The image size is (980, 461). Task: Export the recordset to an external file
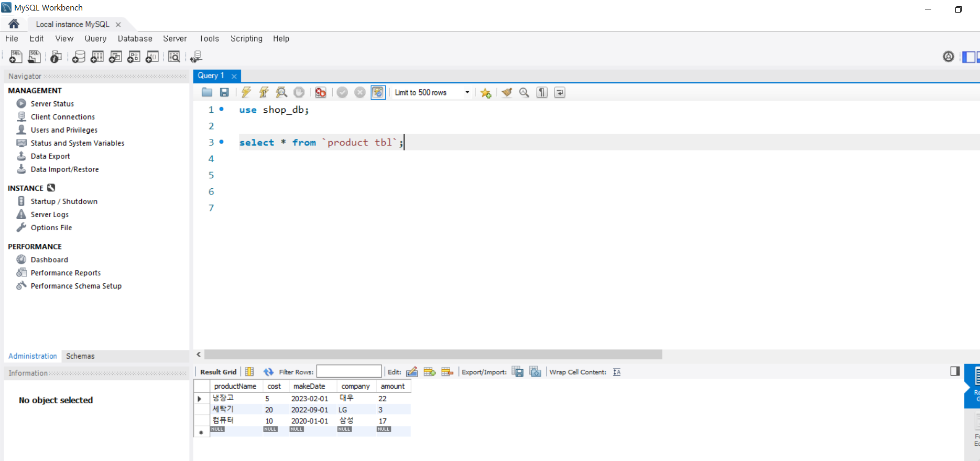pos(517,372)
